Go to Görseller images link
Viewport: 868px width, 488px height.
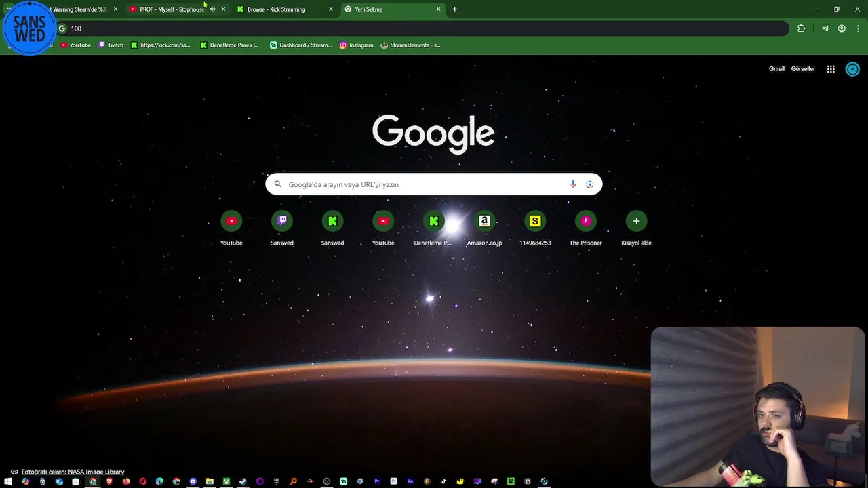coord(803,69)
